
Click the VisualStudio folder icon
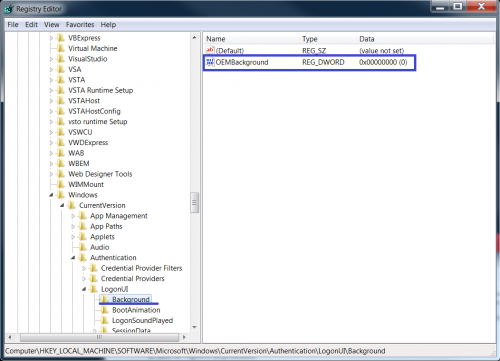click(x=61, y=59)
